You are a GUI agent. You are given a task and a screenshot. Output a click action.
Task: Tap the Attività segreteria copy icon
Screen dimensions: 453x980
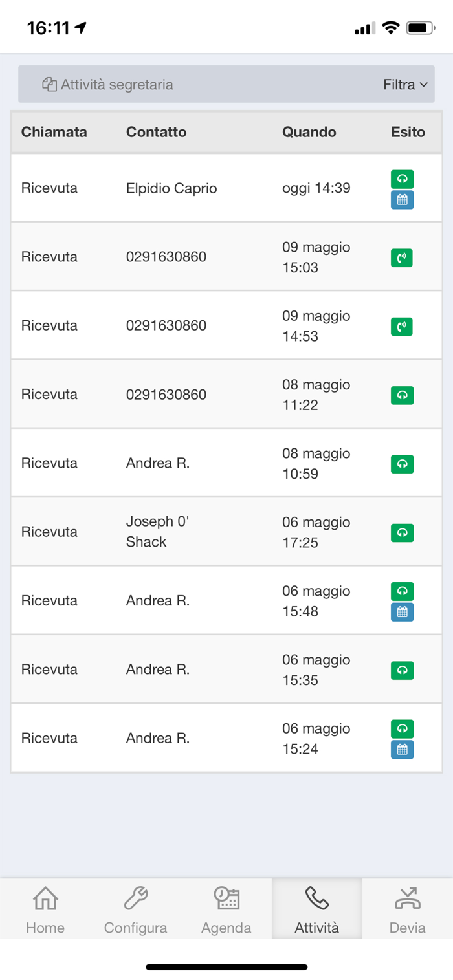click(x=49, y=84)
